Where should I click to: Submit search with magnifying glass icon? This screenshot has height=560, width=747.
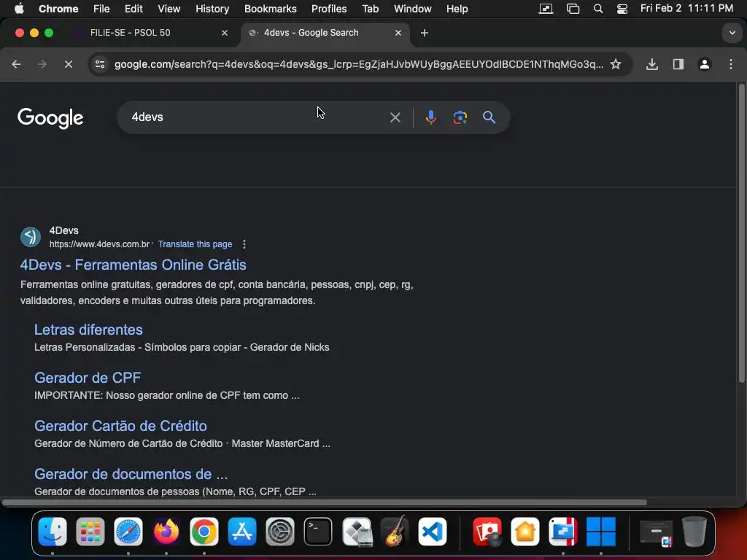click(489, 117)
